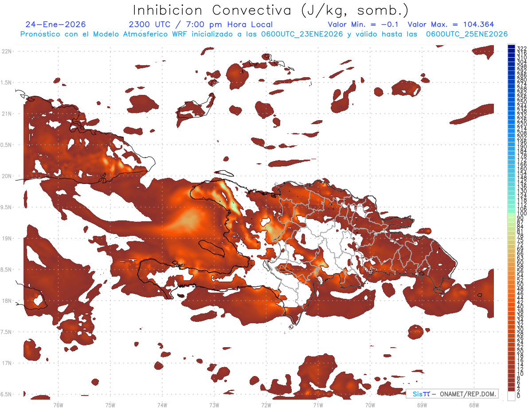The width and height of the screenshot is (532, 411).
Task: Click the 'ONAMET/REP.DOM.' credit label
Action: 468,394
